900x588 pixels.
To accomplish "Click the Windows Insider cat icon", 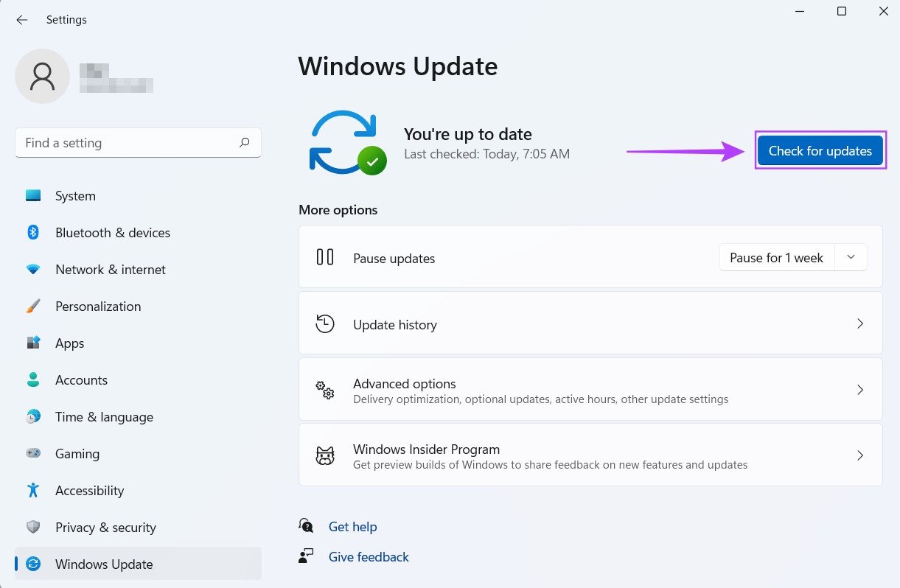I will tap(325, 456).
